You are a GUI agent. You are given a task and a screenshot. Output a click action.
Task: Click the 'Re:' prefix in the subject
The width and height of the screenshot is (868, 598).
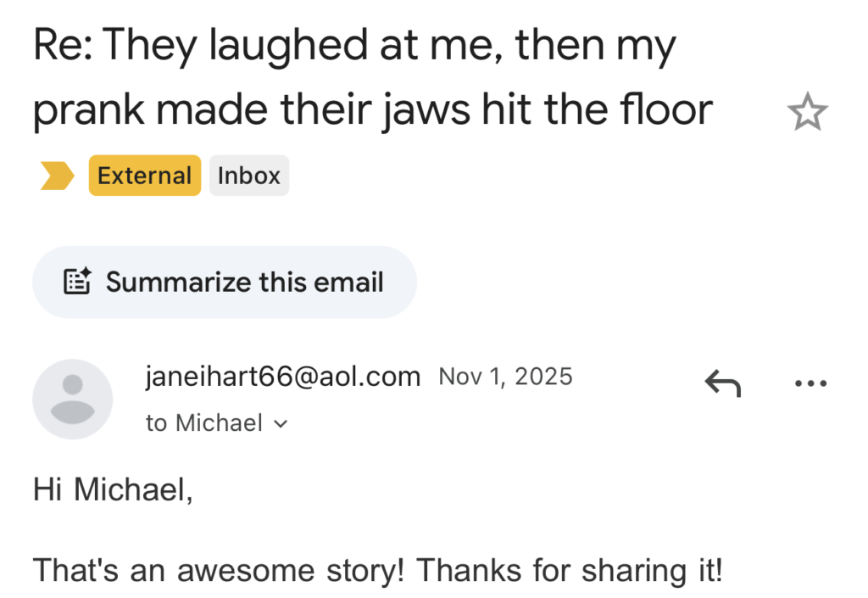[x=64, y=47]
